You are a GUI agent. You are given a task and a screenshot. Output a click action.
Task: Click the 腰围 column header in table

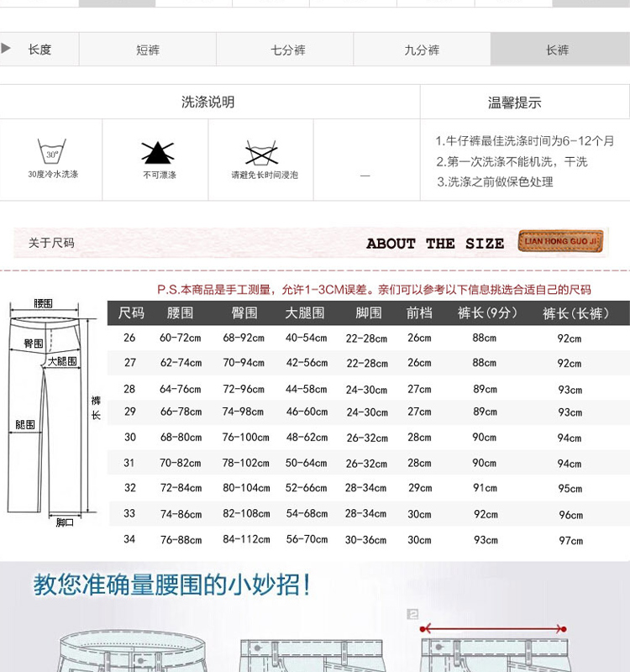point(180,312)
